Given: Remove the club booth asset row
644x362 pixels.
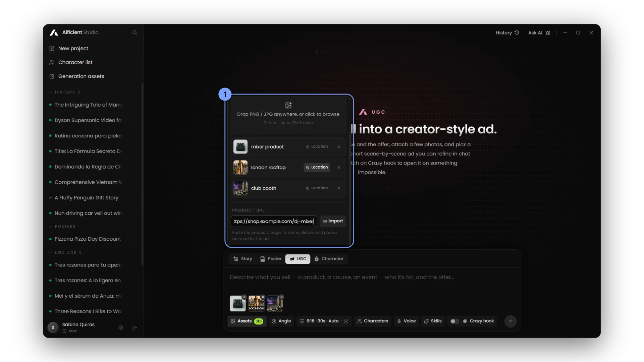Looking at the screenshot, I should click(339, 188).
